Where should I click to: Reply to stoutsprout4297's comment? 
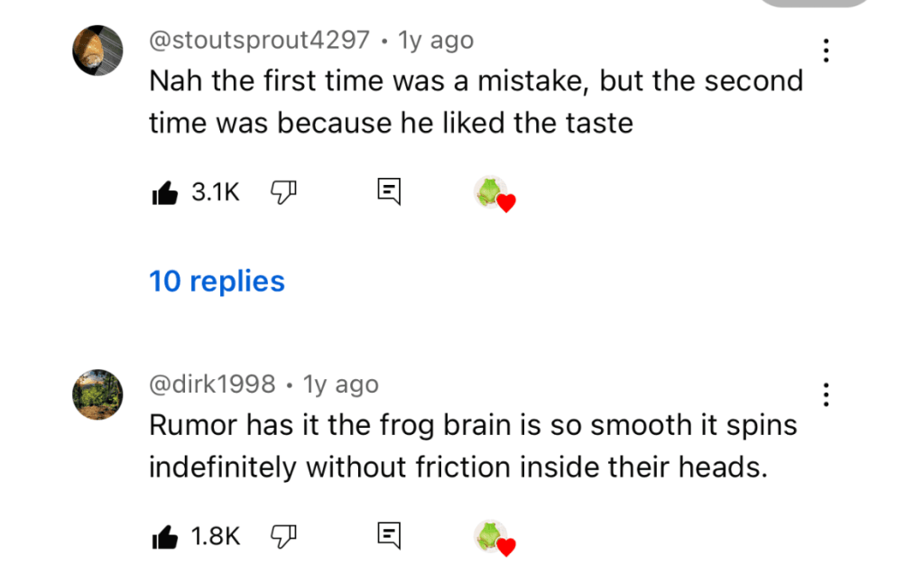coord(389,191)
